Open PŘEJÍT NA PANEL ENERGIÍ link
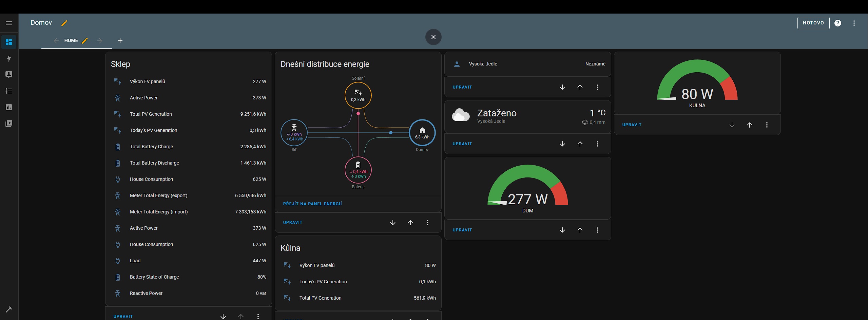 [312, 204]
